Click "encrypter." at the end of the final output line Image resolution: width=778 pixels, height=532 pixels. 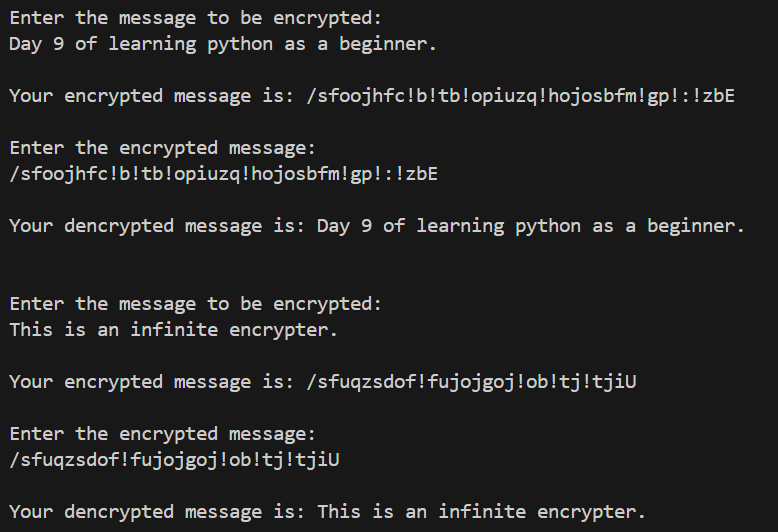point(591,512)
